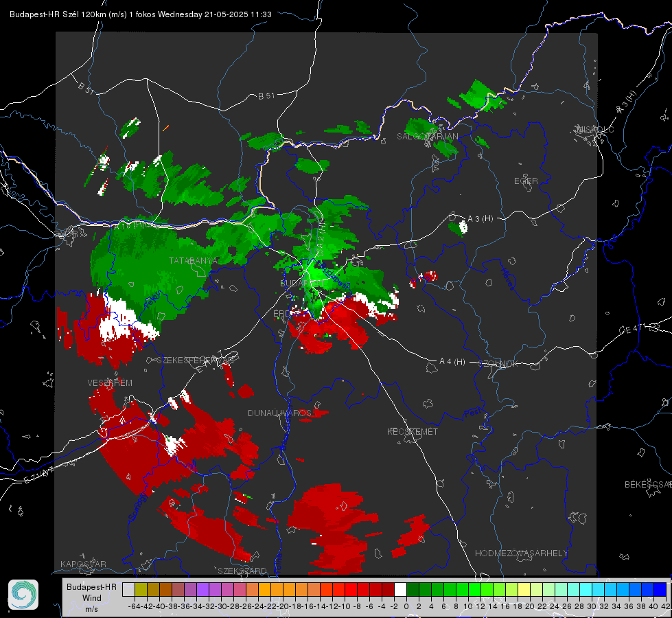Click the Budapest-HR Wind m/s legend title
672x618 pixels.
tap(92, 597)
